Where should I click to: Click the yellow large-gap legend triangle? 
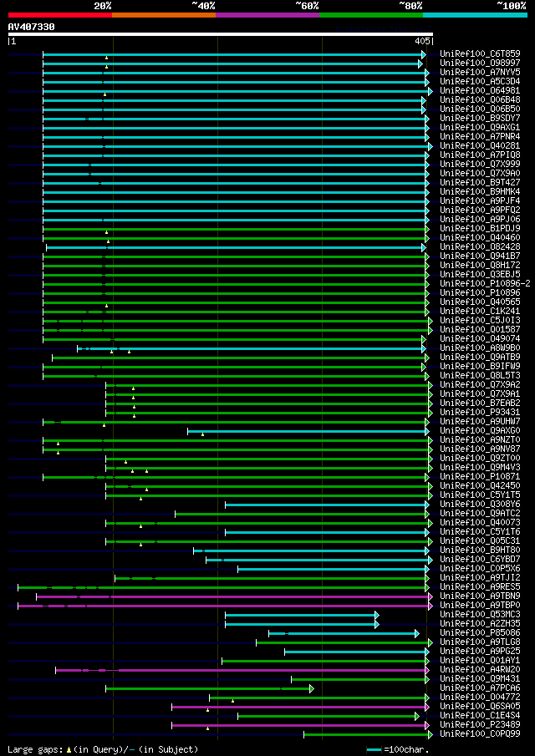69,749
